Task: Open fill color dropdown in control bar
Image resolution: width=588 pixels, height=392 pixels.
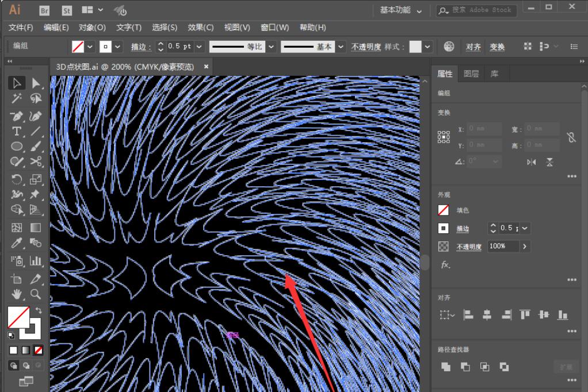Action: point(90,47)
